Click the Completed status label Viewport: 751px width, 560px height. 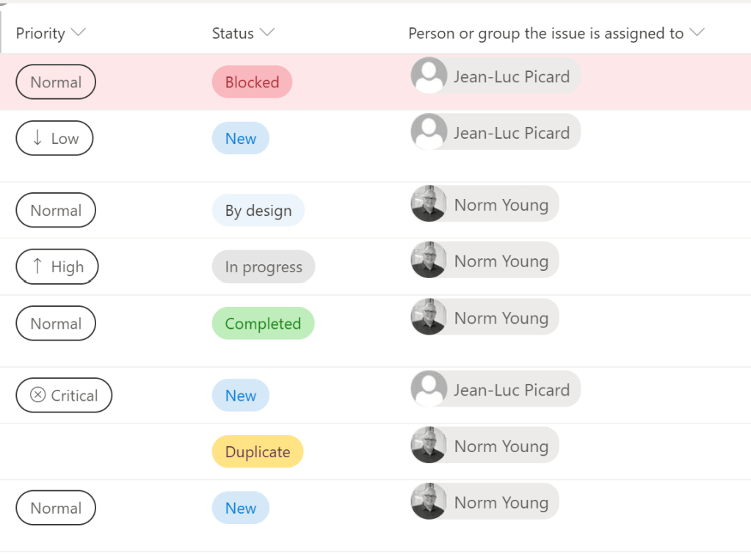[x=263, y=323]
